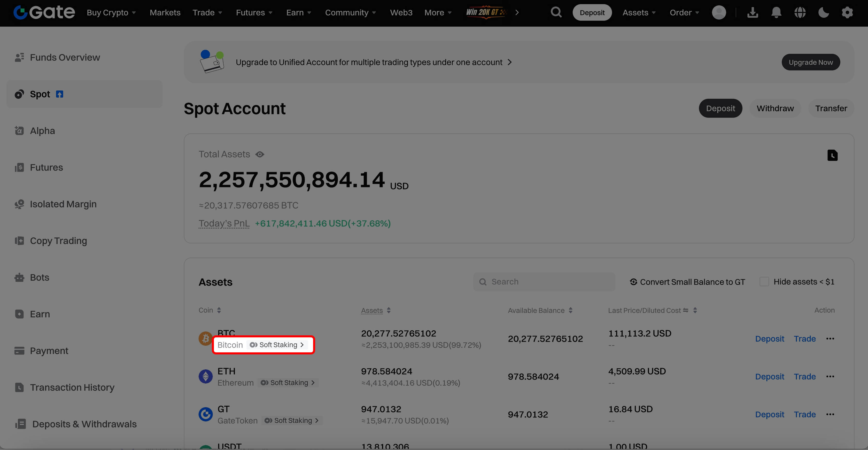The image size is (868, 450).
Task: Open the notifications bell icon
Action: pos(776,13)
